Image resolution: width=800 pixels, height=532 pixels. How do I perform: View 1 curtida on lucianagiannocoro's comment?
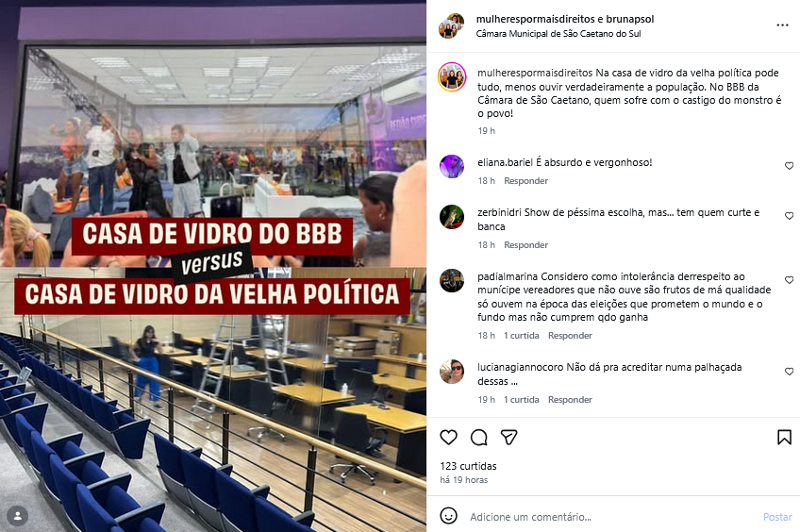point(521,399)
